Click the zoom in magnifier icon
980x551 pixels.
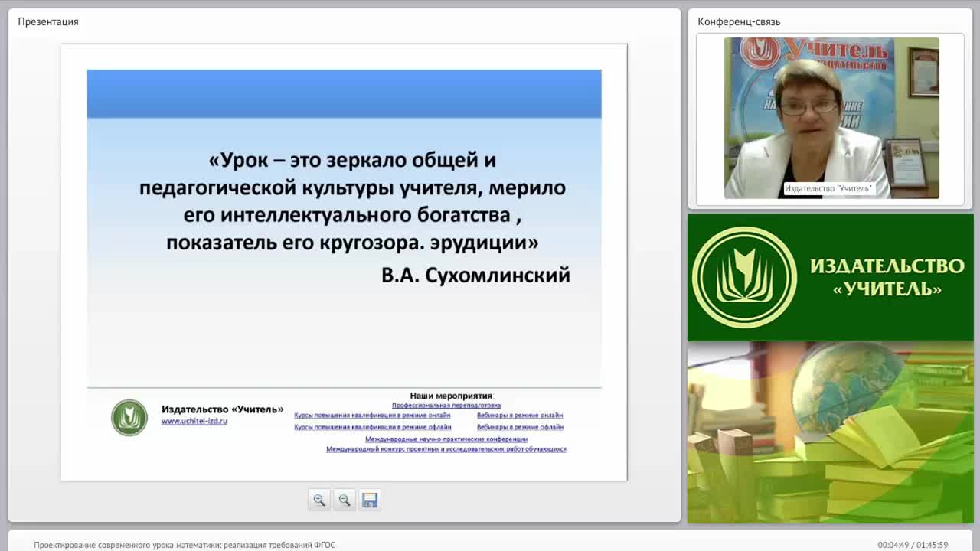319,500
